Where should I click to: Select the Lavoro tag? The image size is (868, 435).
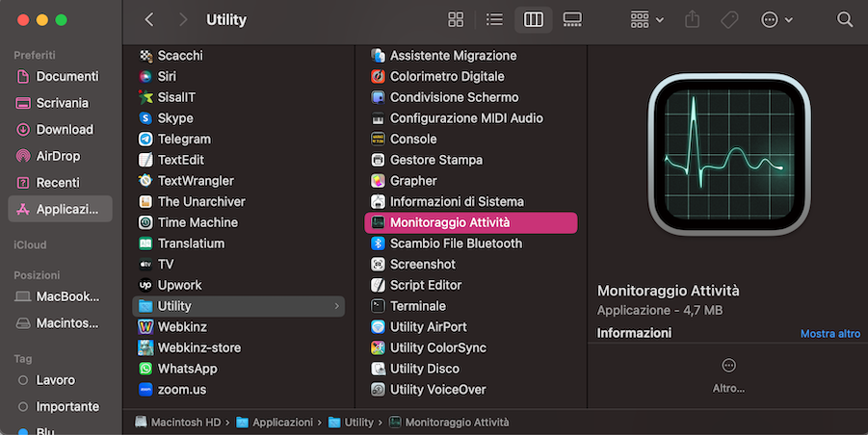click(x=60, y=380)
